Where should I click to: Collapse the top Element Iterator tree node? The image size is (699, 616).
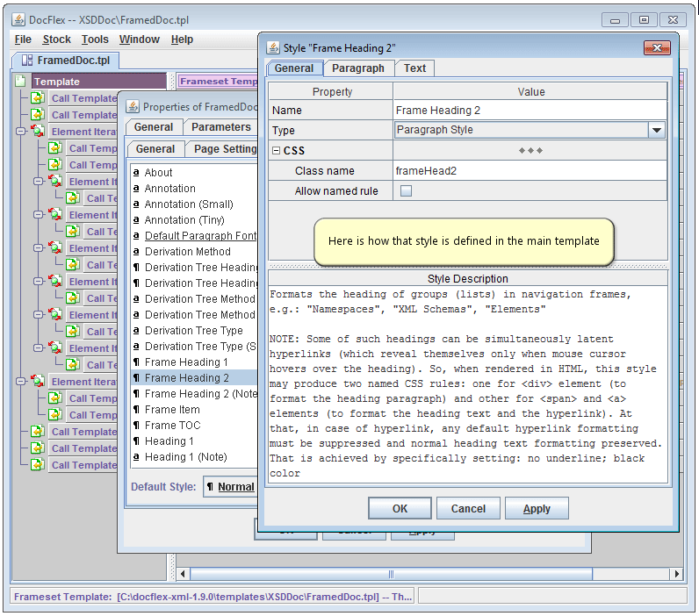click(20, 132)
